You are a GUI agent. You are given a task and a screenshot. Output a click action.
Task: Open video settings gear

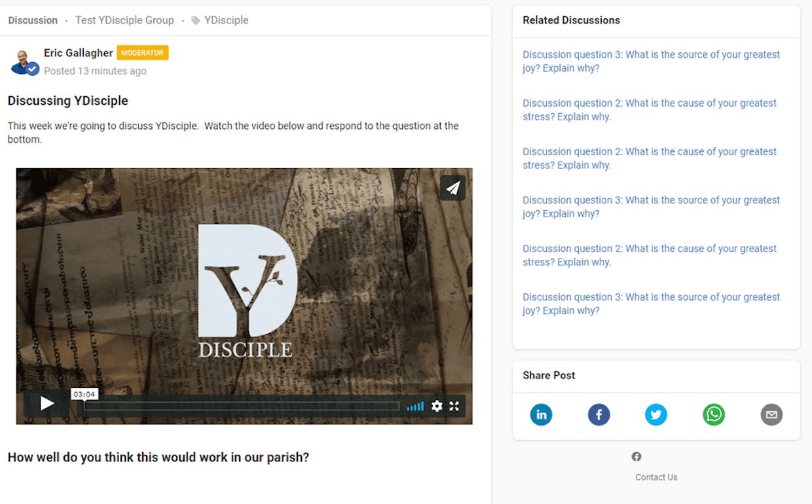[437, 406]
